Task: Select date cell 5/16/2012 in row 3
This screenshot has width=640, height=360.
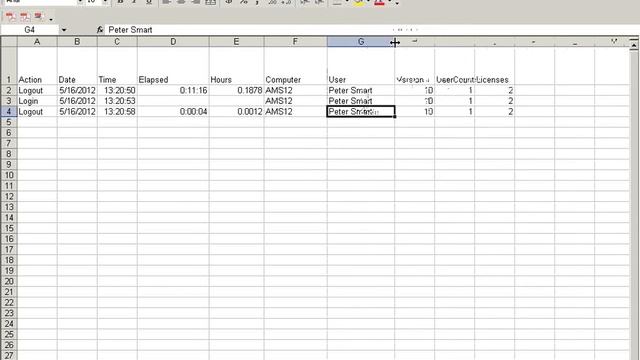Action: (77, 101)
